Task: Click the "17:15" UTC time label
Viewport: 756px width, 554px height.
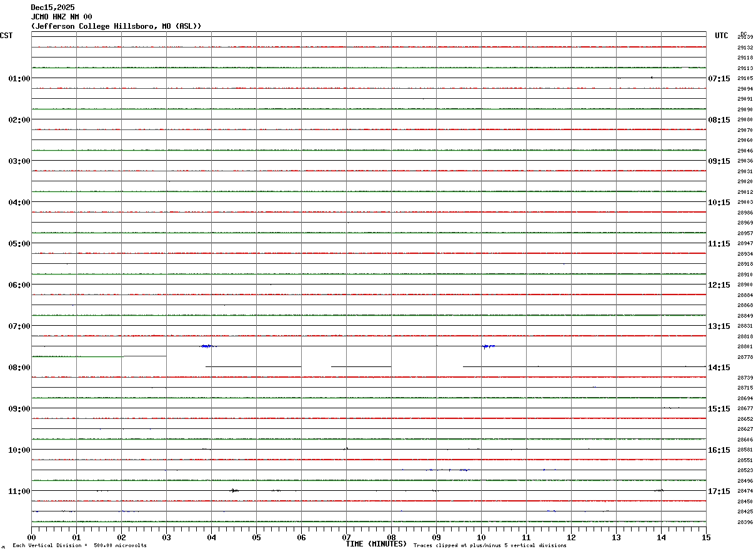Action: [719, 491]
